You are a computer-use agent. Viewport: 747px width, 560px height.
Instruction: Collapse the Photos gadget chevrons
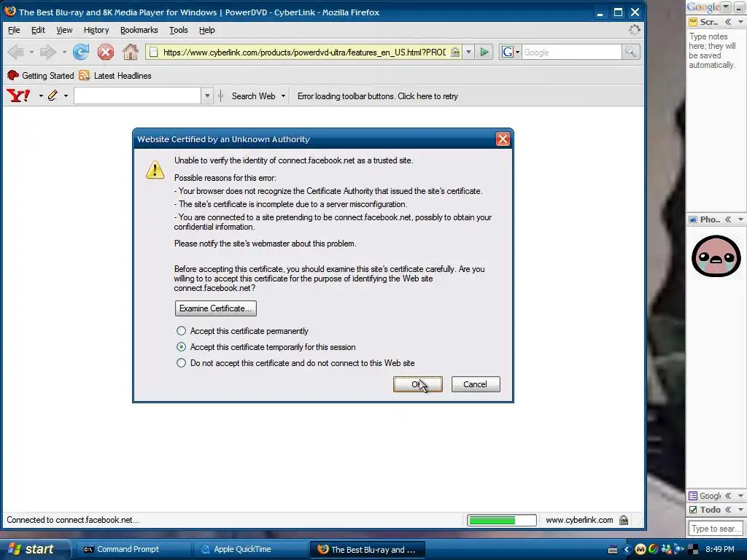(x=728, y=219)
